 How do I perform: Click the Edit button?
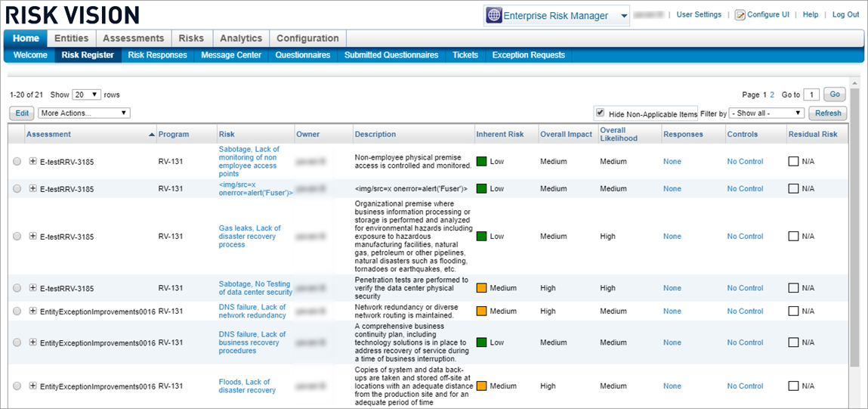[x=22, y=113]
